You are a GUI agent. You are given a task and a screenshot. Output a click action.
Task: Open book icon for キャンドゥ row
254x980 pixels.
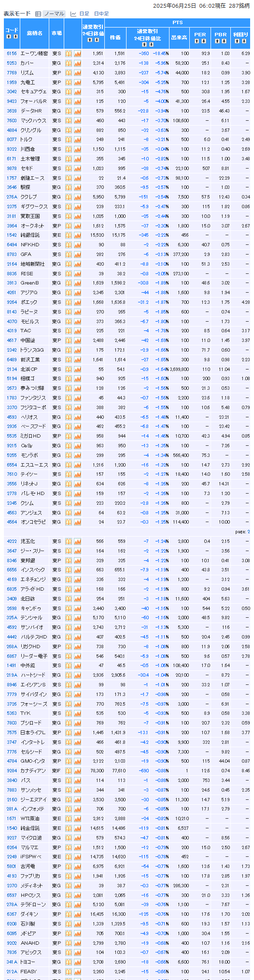[69, 608]
